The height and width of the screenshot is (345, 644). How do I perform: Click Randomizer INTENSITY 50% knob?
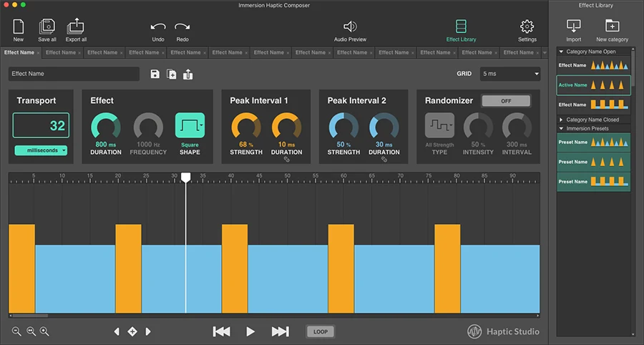point(478,127)
